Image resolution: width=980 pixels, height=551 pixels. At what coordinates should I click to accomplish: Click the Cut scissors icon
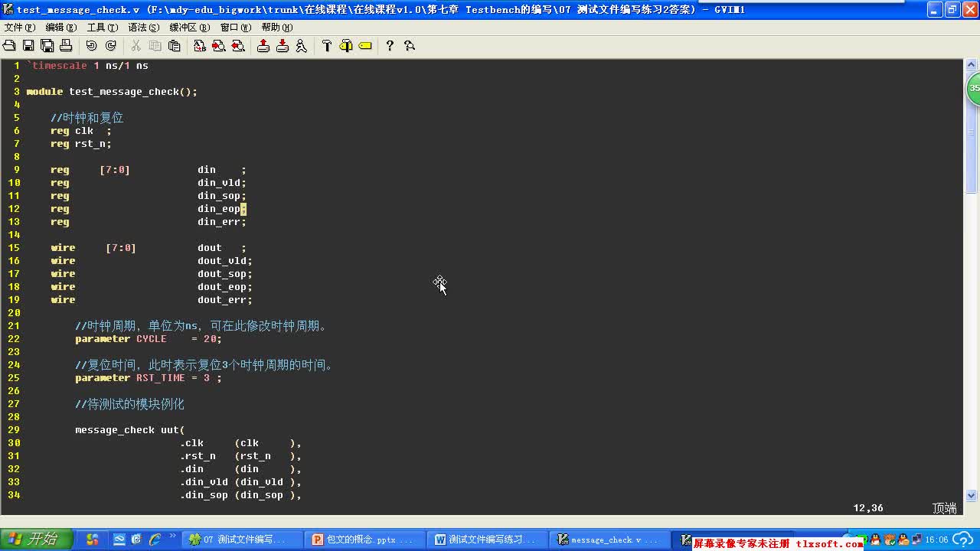click(136, 46)
